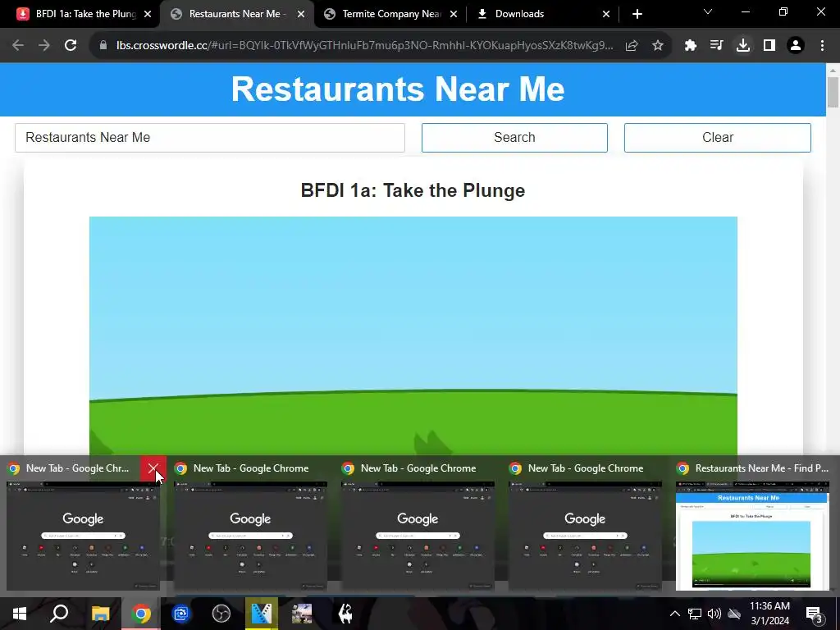
Task: Open Inkscape icon on taskbar
Action: tap(345, 614)
